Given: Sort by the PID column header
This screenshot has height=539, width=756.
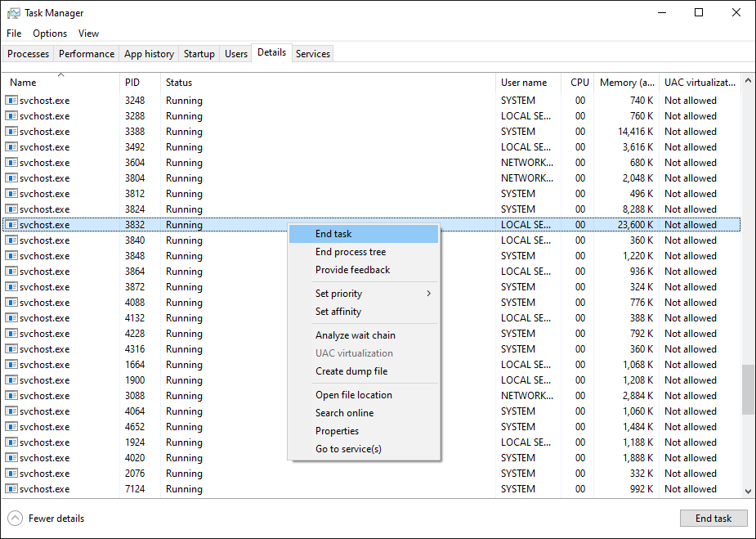Looking at the screenshot, I should [x=140, y=82].
